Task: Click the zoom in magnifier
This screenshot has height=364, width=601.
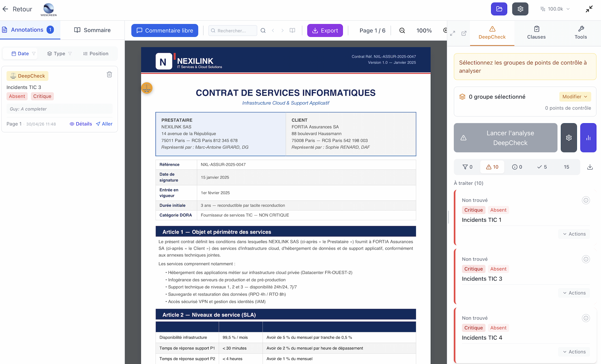Action: (445, 30)
